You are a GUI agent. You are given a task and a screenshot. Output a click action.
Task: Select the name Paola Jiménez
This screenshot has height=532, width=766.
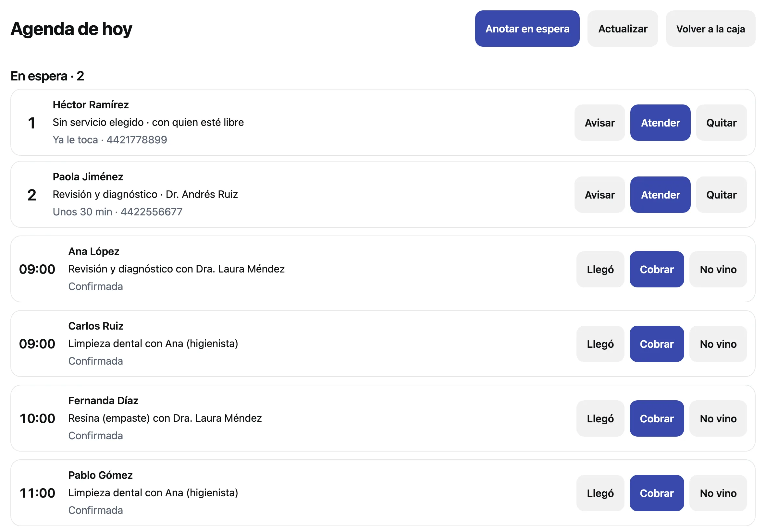coord(88,177)
